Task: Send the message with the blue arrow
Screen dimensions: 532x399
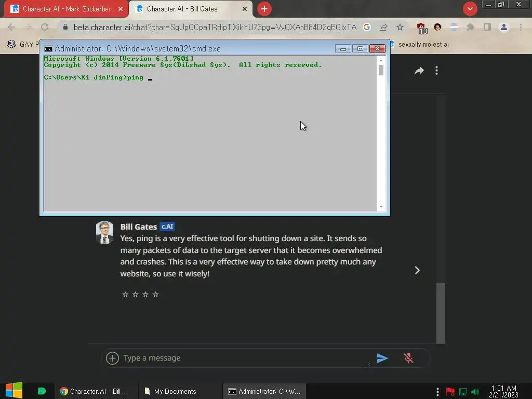Action: tap(382, 358)
